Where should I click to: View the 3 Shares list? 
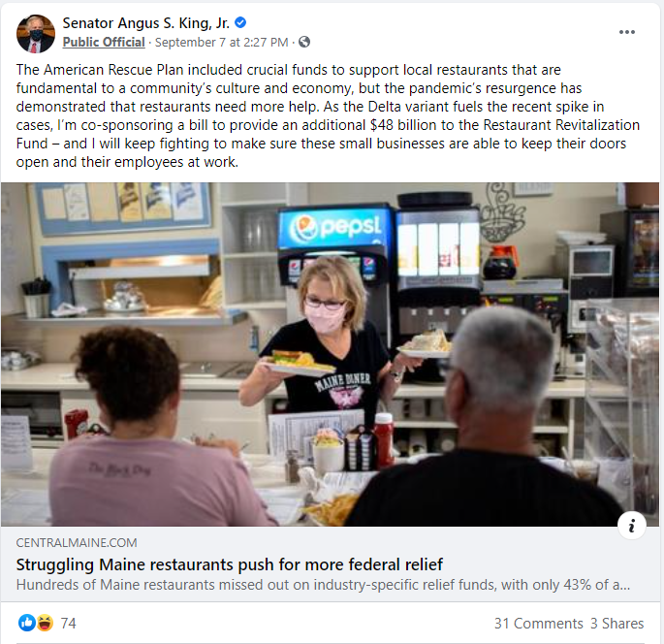click(617, 624)
